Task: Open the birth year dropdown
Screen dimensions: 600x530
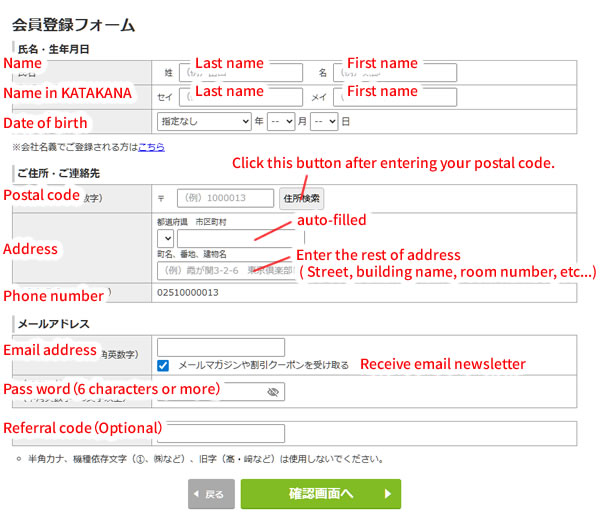Action: point(204,121)
